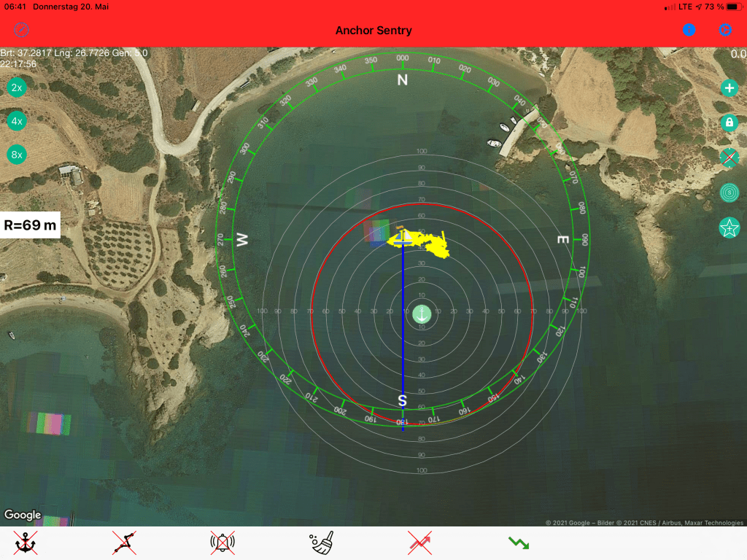Image resolution: width=747 pixels, height=560 pixels.
Task: Tap the crossed-out red rising arrow icon
Action: [419, 543]
